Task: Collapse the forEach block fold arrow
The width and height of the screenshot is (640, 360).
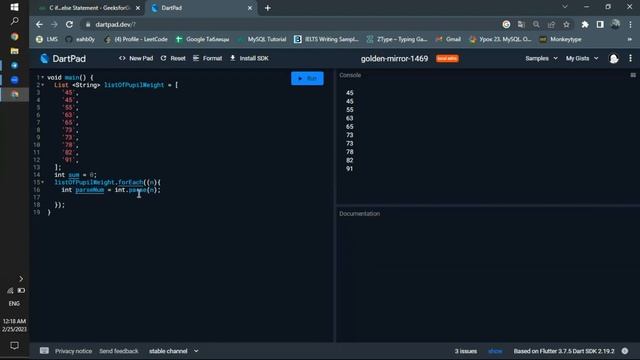Action: [42, 182]
